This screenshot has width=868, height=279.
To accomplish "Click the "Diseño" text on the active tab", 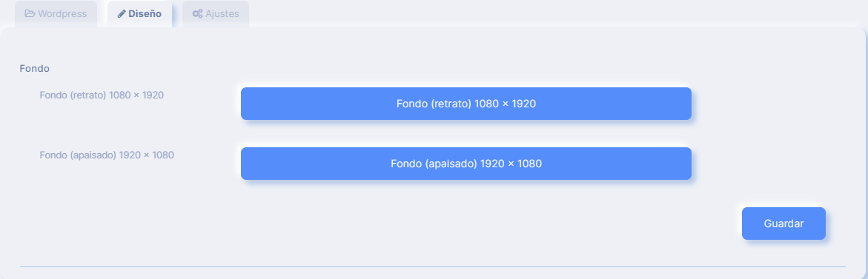I will click(x=145, y=14).
